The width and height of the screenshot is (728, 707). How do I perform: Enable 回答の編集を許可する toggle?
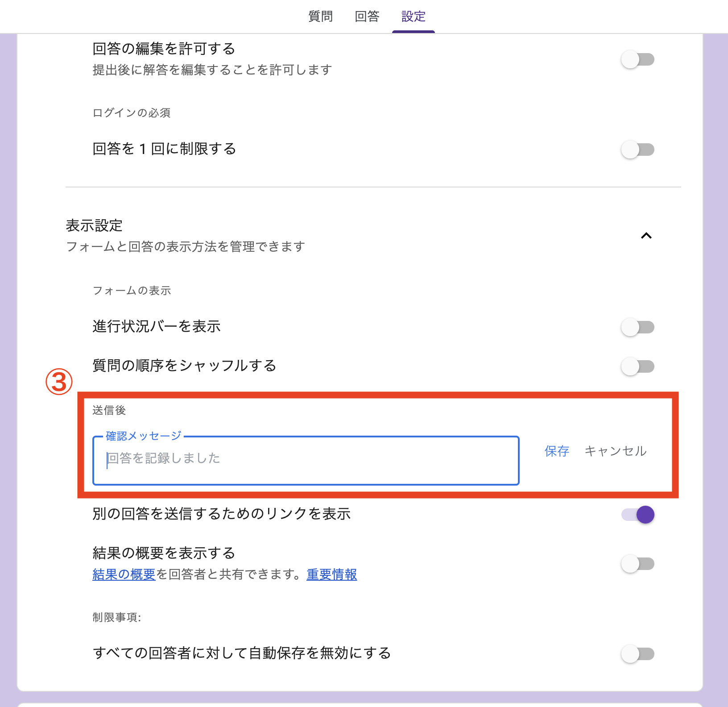point(637,59)
